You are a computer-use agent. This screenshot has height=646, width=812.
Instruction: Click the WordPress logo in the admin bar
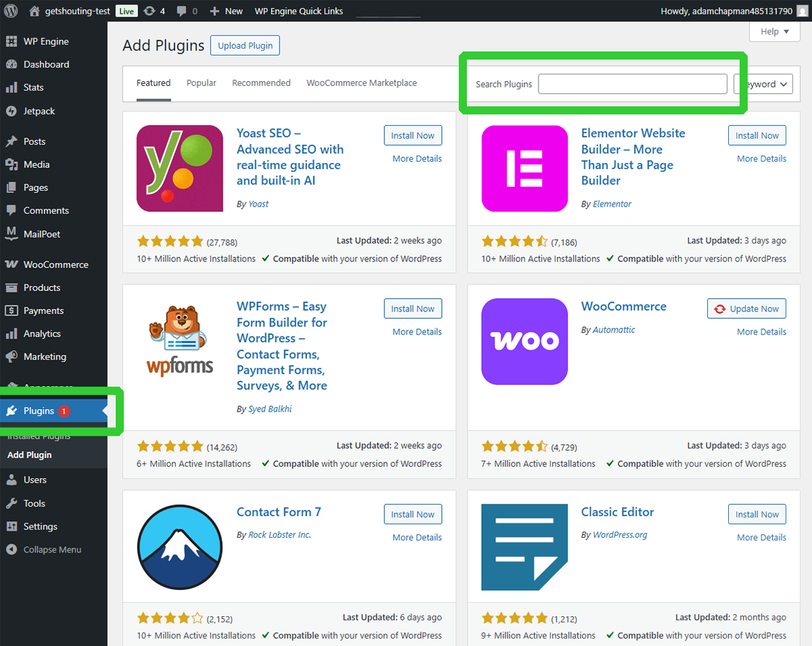pyautogui.click(x=11, y=11)
